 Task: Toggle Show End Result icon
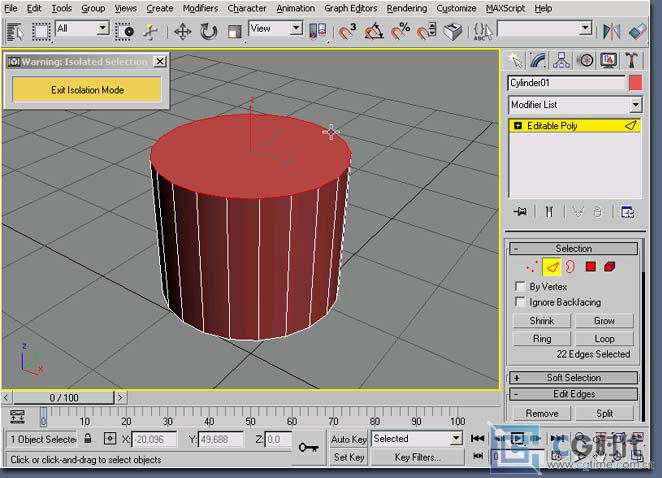(x=549, y=212)
